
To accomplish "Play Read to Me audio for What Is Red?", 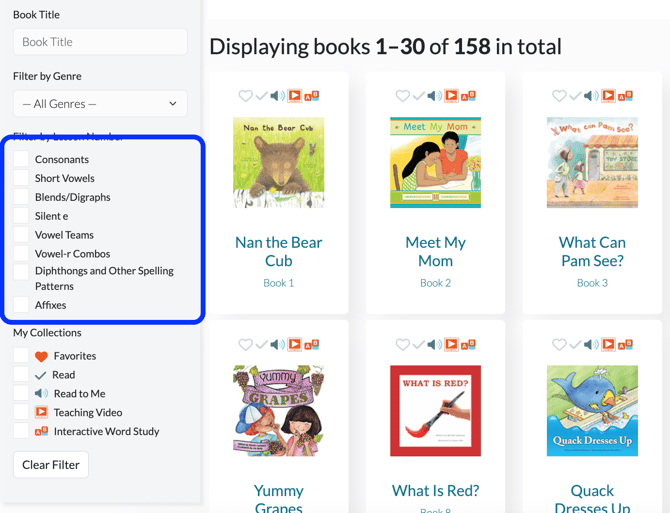I will 434,344.
